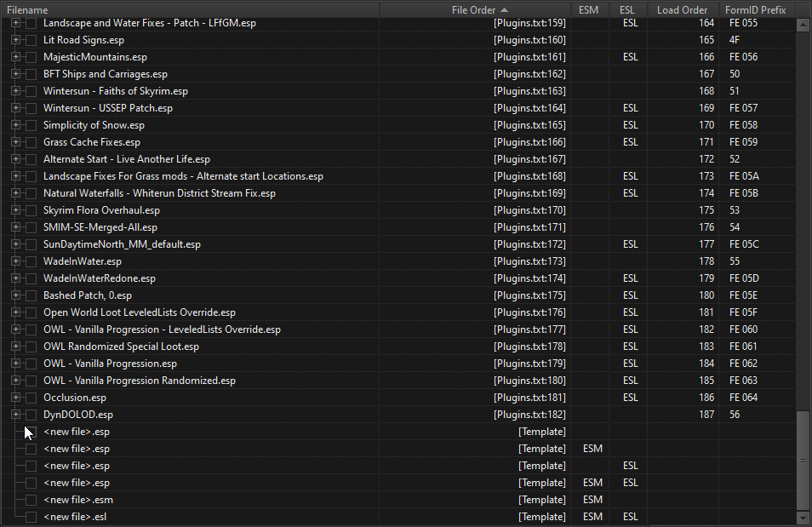Tick the Occlusion.esp checkbox
Image resolution: width=812 pixels, height=527 pixels.
point(31,398)
